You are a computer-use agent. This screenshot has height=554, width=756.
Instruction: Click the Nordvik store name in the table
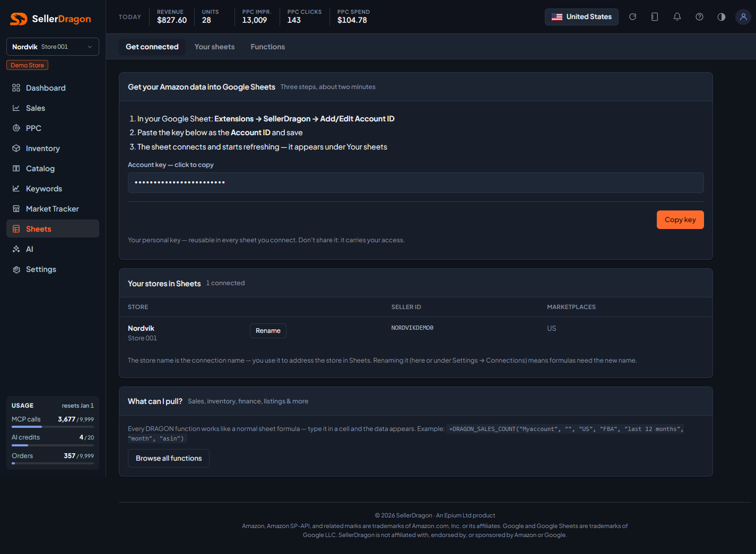coord(141,329)
